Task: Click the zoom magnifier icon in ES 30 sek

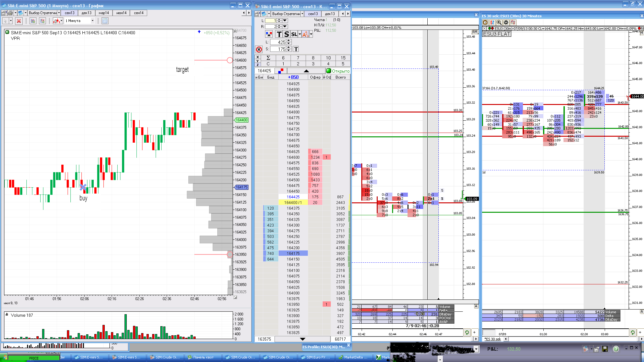Action: pyautogui.click(x=499, y=22)
